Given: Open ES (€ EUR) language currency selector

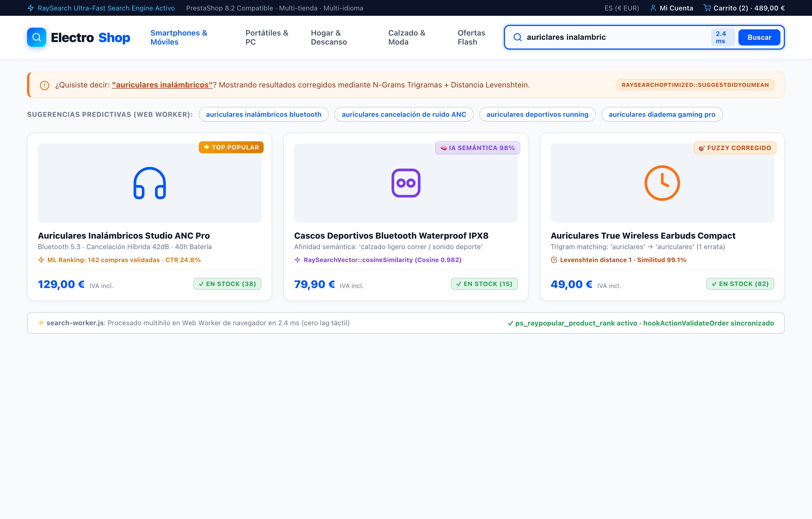Looking at the screenshot, I should click(x=621, y=8).
